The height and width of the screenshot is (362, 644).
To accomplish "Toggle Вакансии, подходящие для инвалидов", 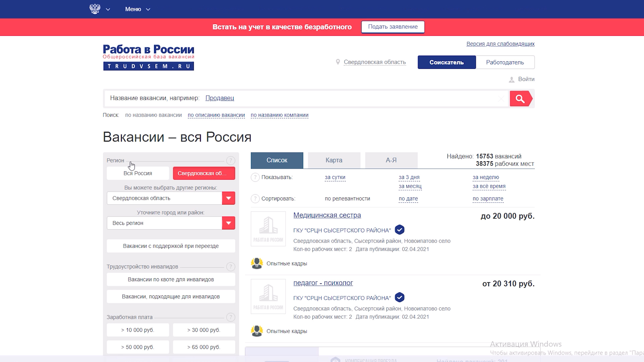I will tap(171, 297).
